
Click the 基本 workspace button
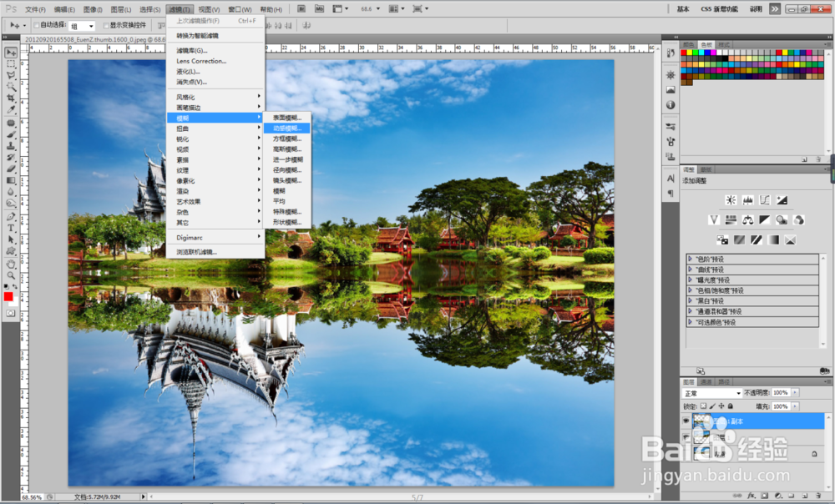click(683, 9)
